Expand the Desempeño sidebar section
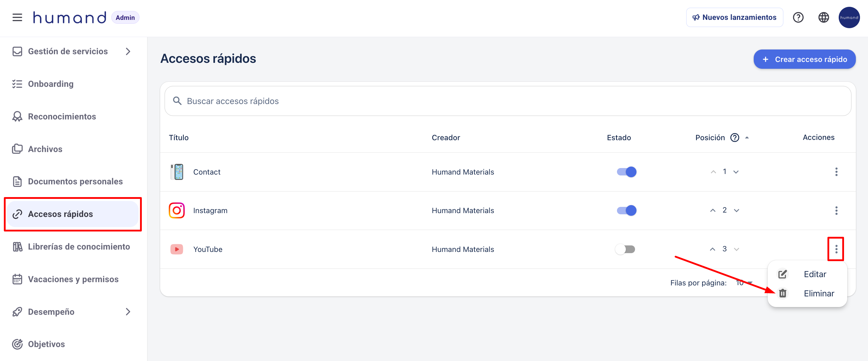The image size is (868, 361). pos(128,312)
